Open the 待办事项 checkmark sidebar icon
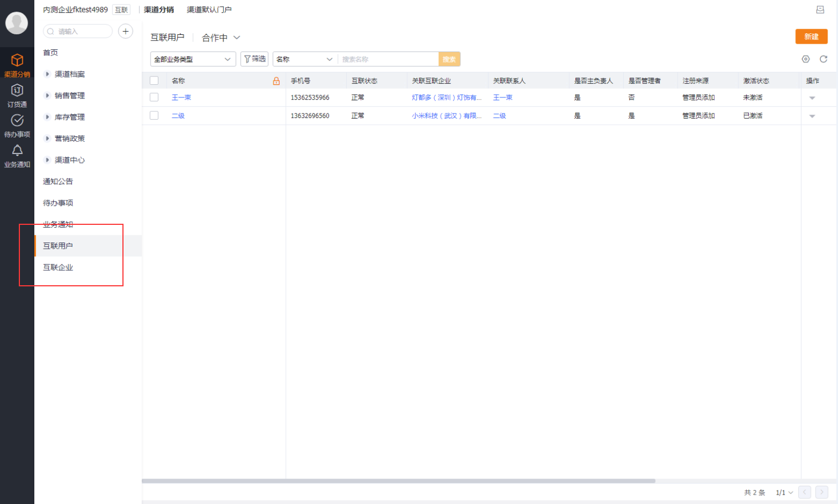 coord(17,120)
